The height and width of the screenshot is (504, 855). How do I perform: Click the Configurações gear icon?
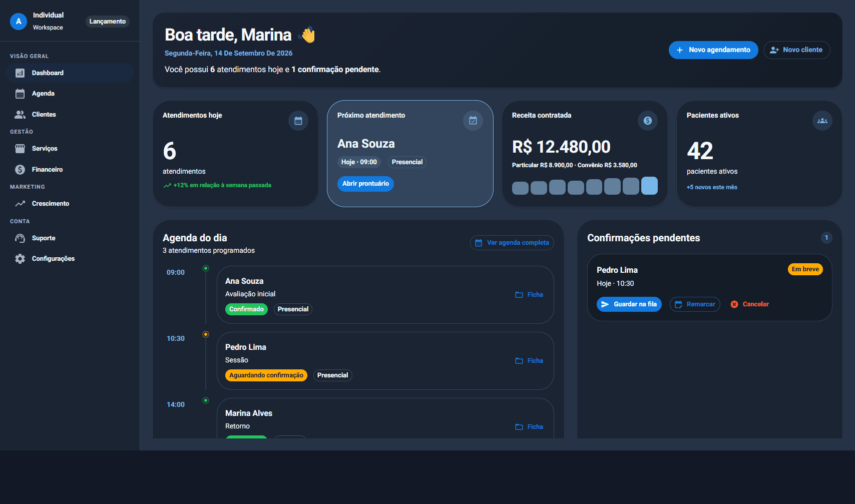point(20,259)
